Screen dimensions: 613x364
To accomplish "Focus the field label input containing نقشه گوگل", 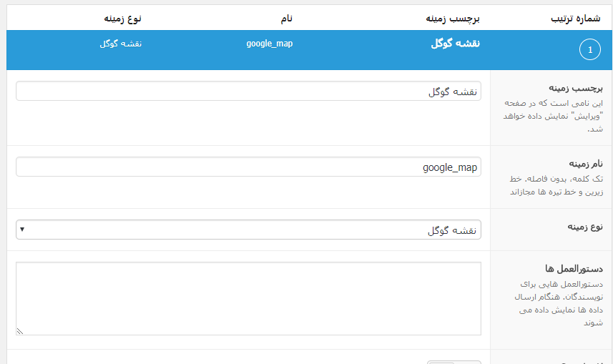I will click(x=248, y=91).
